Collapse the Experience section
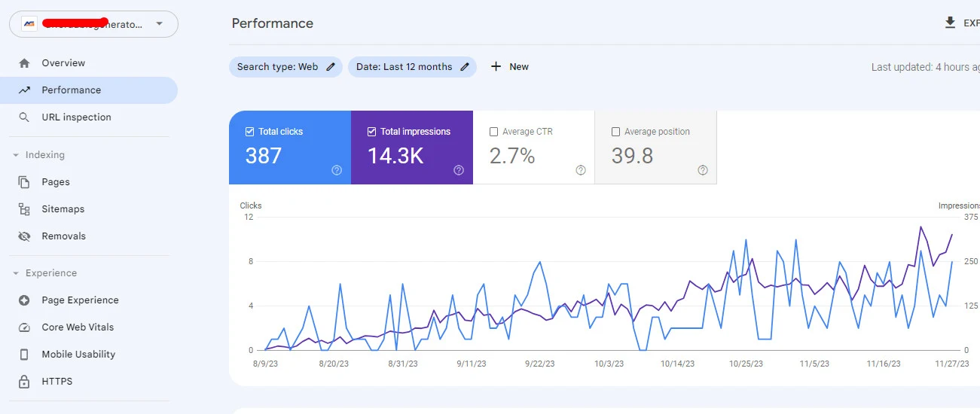 [16, 273]
